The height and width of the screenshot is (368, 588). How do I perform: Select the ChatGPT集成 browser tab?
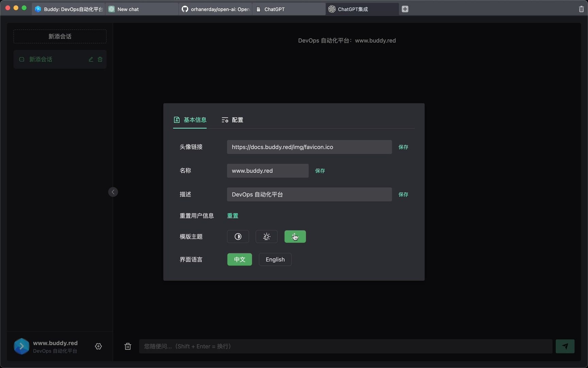pos(363,9)
